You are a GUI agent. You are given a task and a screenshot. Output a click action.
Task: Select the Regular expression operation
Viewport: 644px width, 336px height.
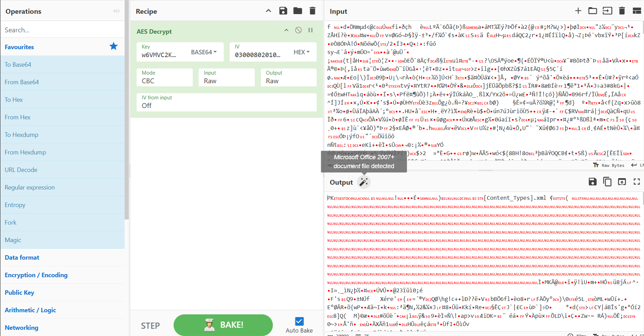pyautogui.click(x=62, y=187)
